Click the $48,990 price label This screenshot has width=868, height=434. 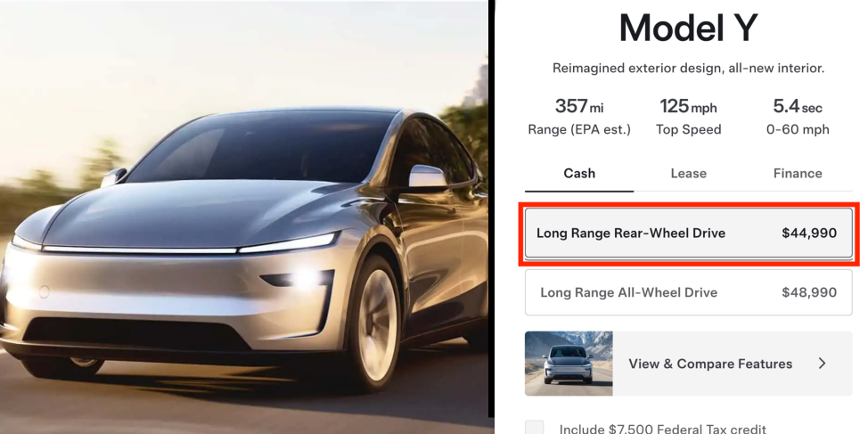pyautogui.click(x=809, y=292)
